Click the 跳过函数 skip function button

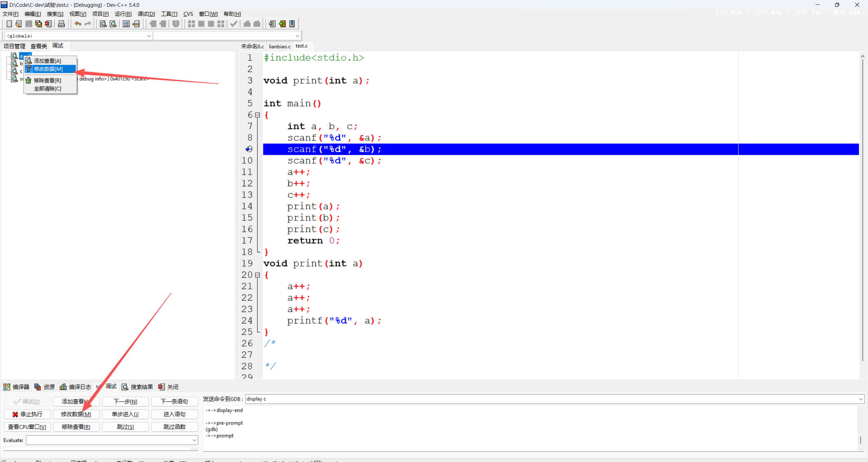coord(175,427)
